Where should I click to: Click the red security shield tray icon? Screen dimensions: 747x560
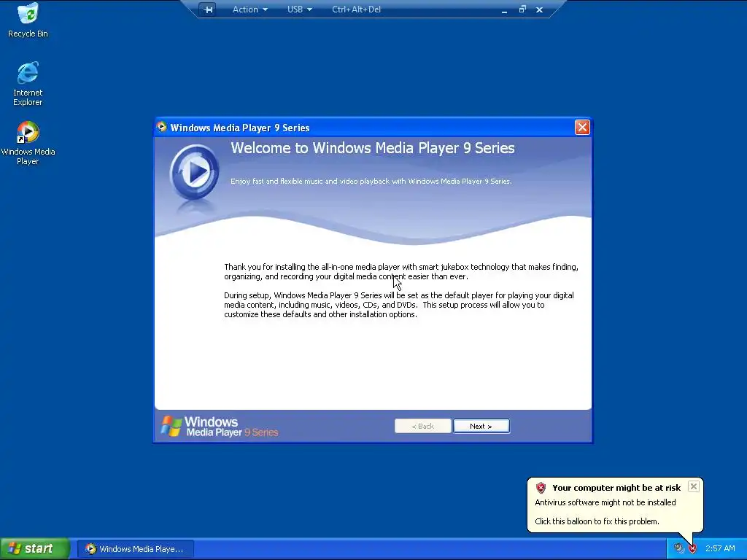tap(692, 548)
